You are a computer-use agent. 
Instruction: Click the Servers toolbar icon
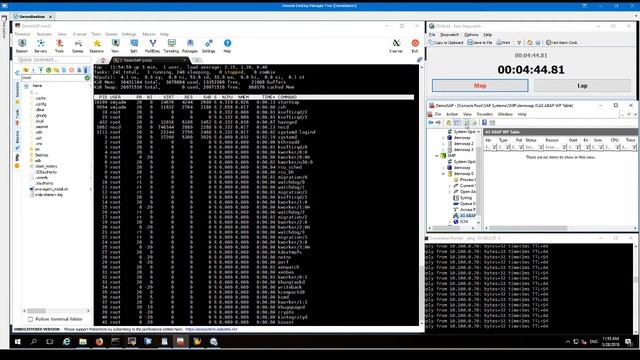point(40,46)
